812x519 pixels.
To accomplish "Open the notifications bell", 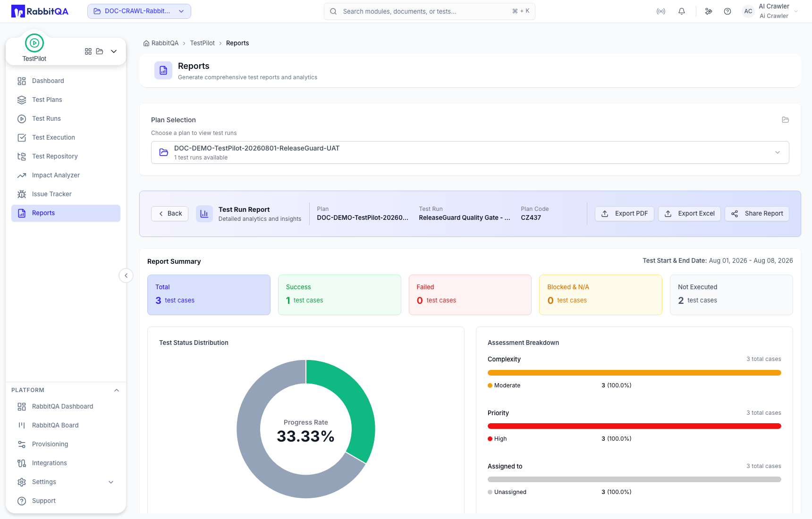I will (x=682, y=11).
